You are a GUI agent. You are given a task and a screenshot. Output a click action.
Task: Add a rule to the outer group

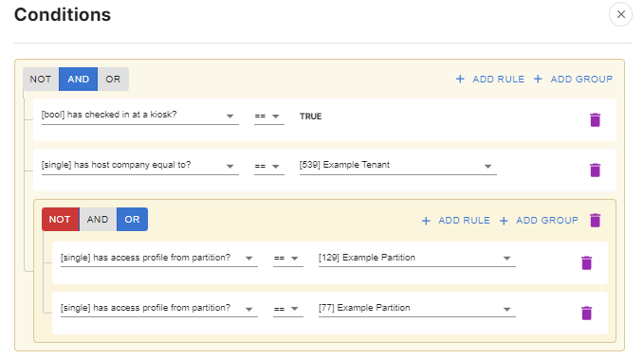coord(490,80)
